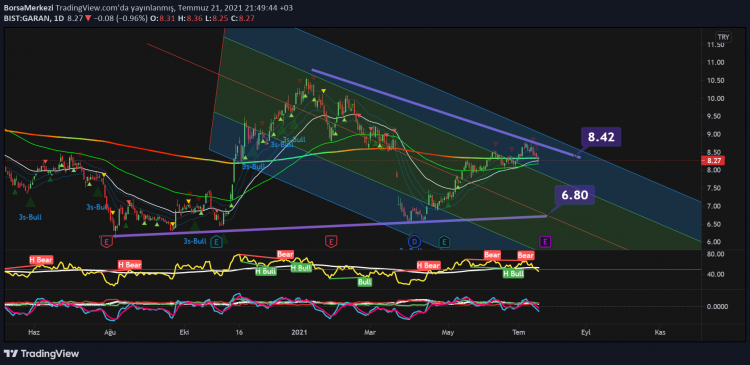Click the Mar time axis label
The image size is (750, 365).
tap(369, 332)
